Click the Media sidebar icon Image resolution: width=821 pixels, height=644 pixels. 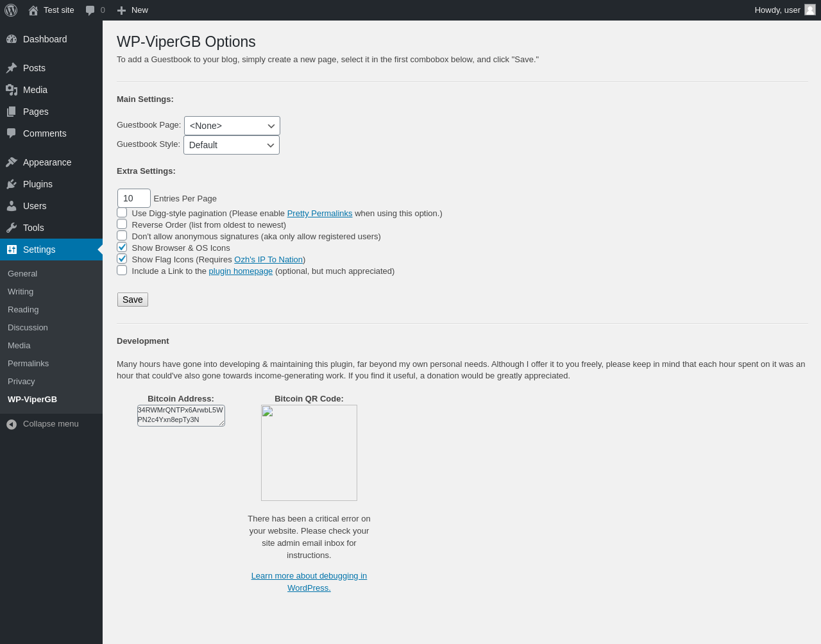[12, 90]
